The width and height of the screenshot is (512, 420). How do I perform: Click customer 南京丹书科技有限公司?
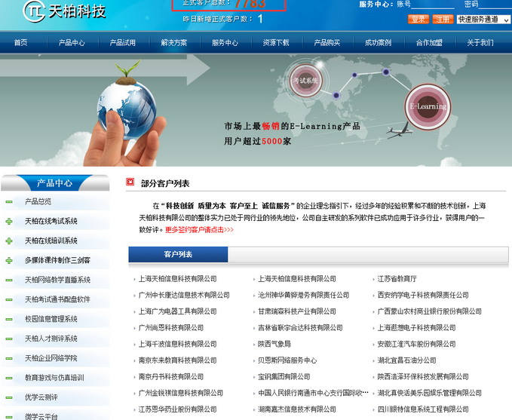(x=171, y=377)
